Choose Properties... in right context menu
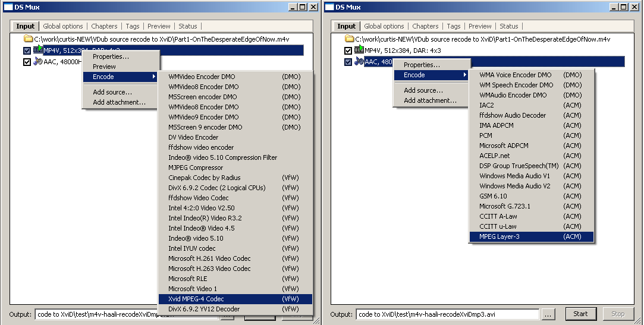This screenshot has width=644, height=325. point(431,65)
